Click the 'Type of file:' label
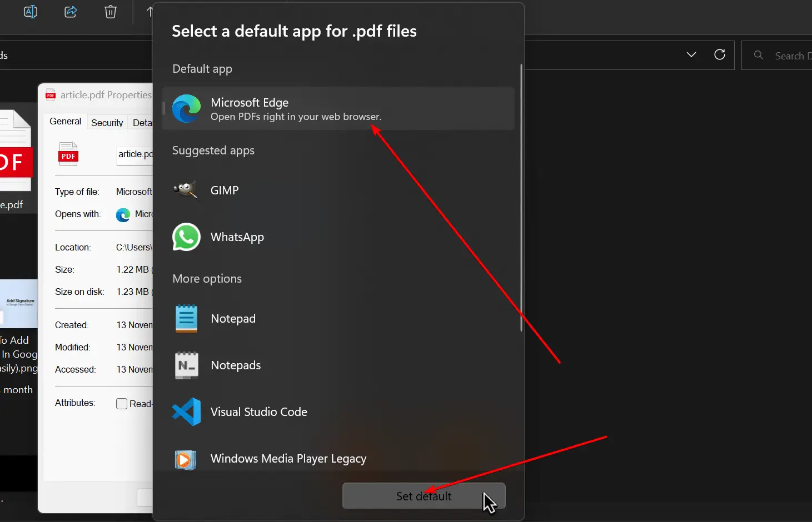Image resolution: width=812 pixels, height=522 pixels. point(77,192)
